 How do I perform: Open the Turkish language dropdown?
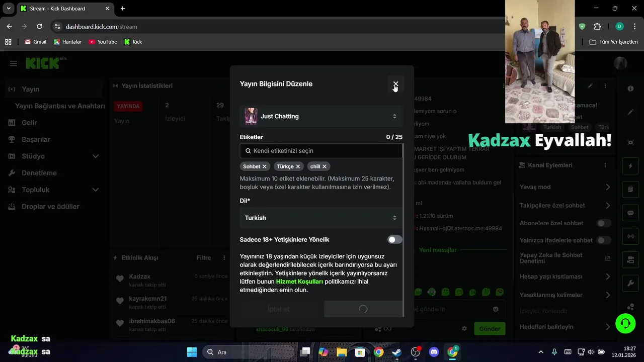[321, 218]
